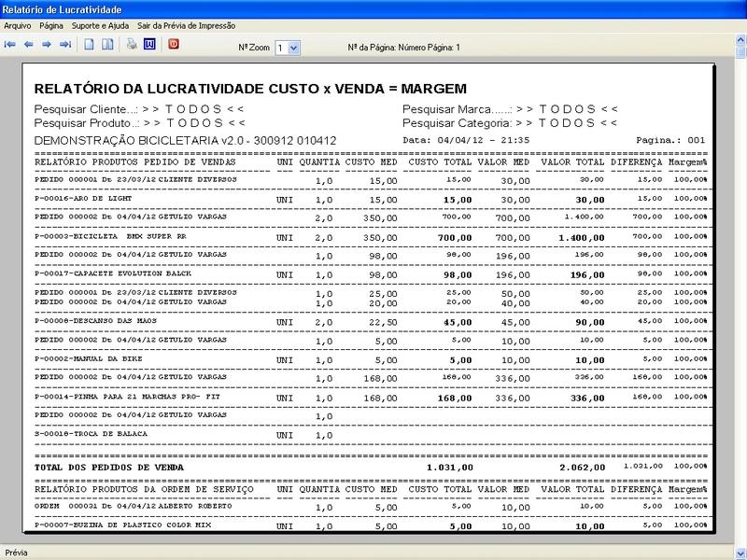Click row P-00017-CAPACETE EVOLUTION BALCK
Viewport: 747px width, 560px height.
click(371, 274)
